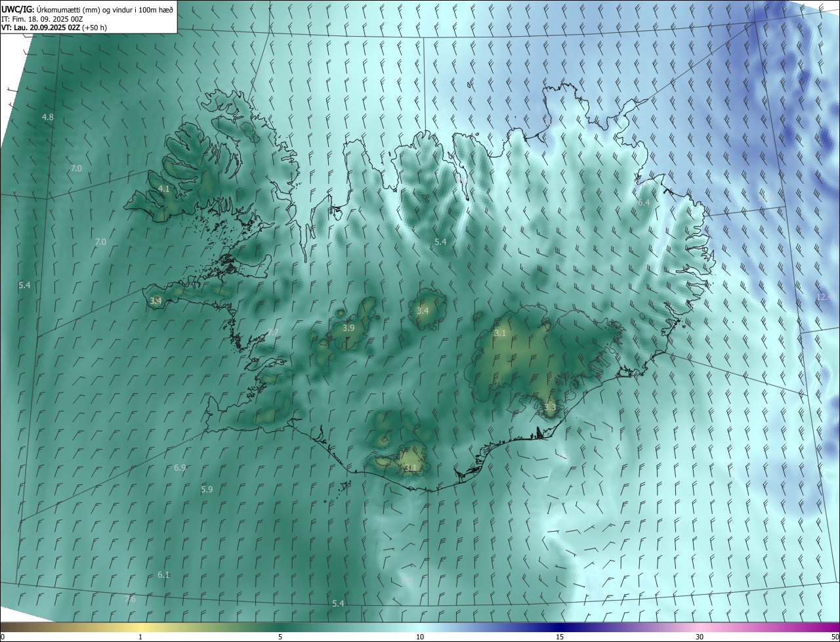Screen dimensions: 840x642
Task: Click the colorbar tick labeled 10
Action: click(x=420, y=637)
